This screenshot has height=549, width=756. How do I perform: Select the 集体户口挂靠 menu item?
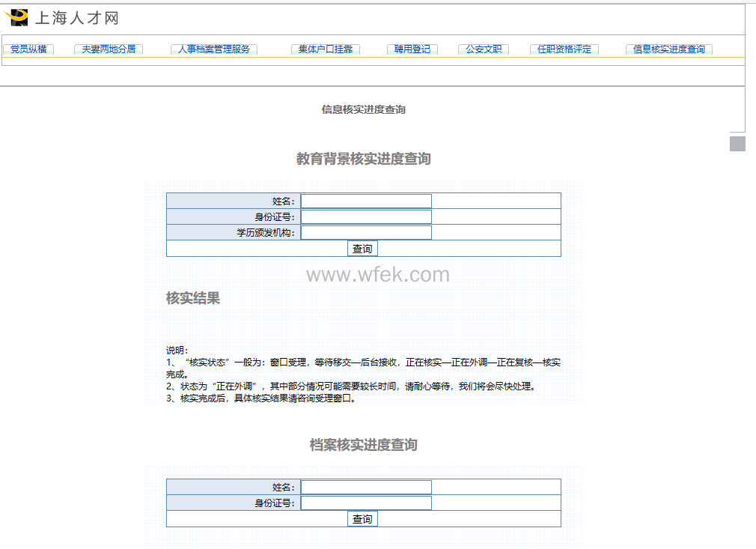[326, 49]
